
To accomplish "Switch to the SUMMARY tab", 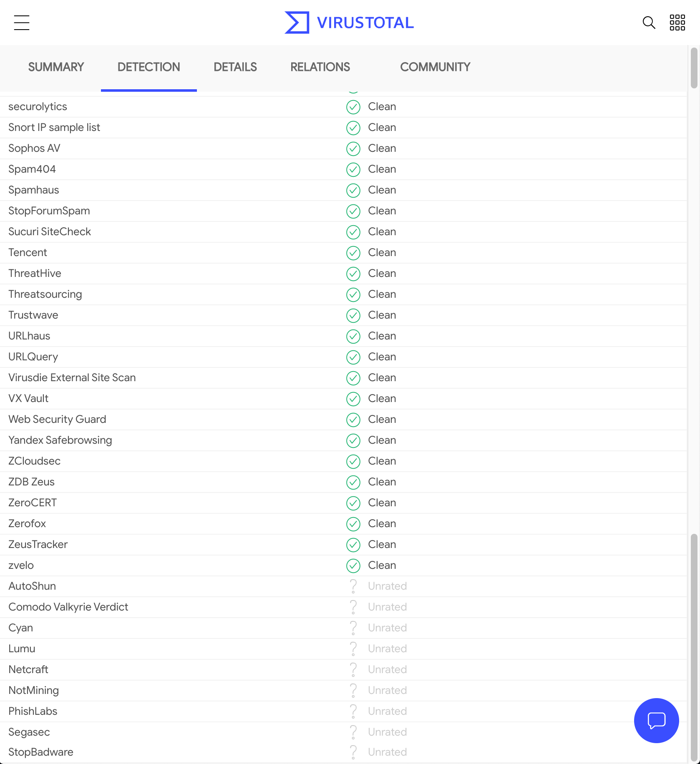I will [56, 67].
